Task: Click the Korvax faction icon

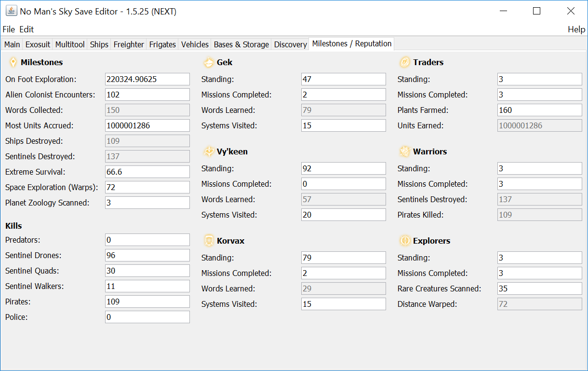Action: tap(209, 241)
